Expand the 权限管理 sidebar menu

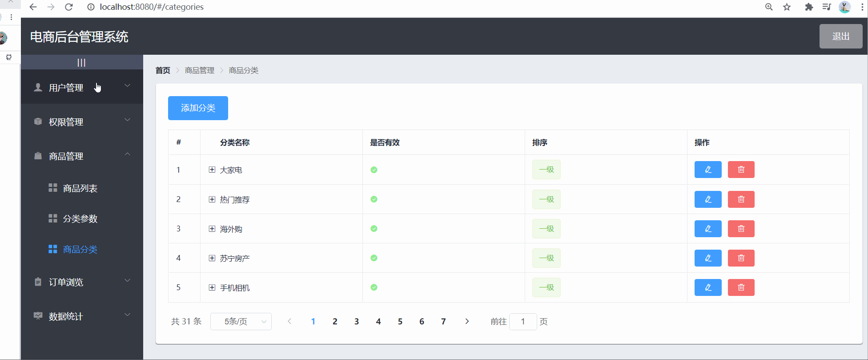pos(82,122)
